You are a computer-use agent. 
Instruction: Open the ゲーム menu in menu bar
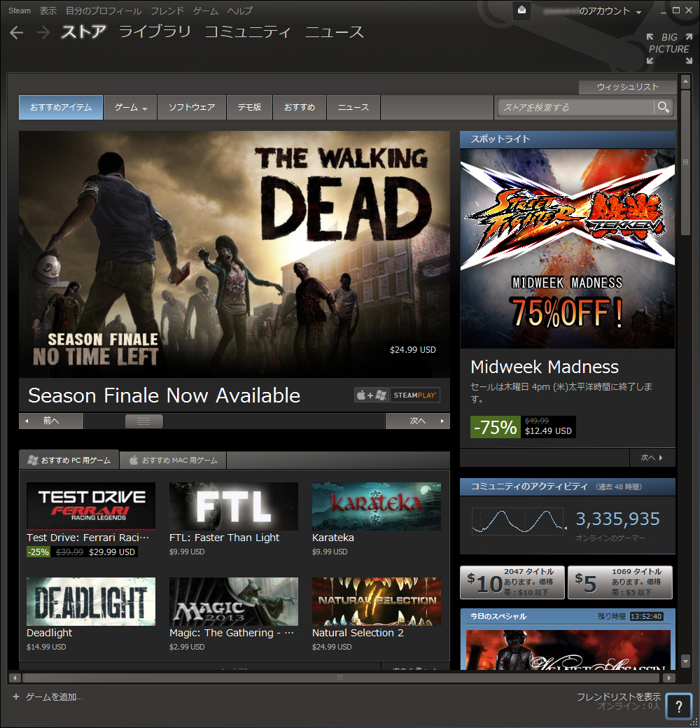coord(206,10)
